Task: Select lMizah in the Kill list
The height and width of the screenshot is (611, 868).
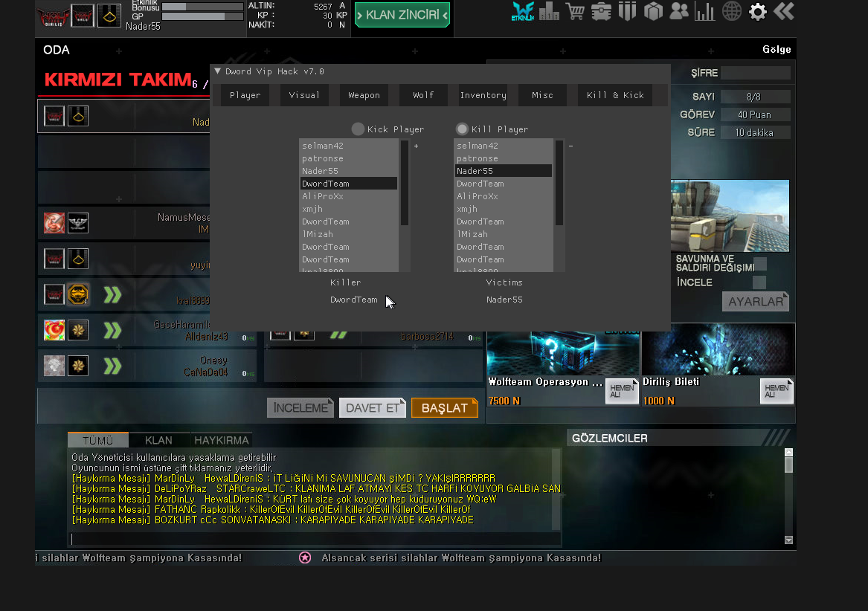Action: pos(504,234)
